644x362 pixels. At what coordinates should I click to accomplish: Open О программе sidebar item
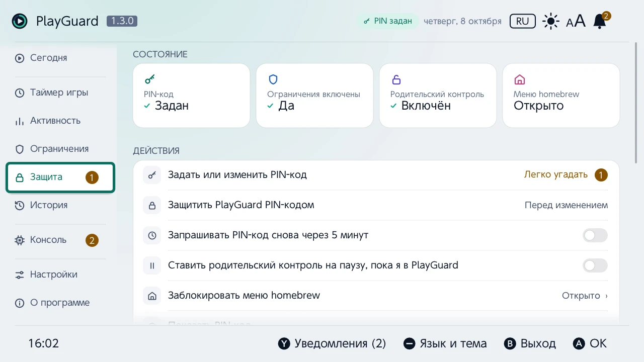pos(60,303)
